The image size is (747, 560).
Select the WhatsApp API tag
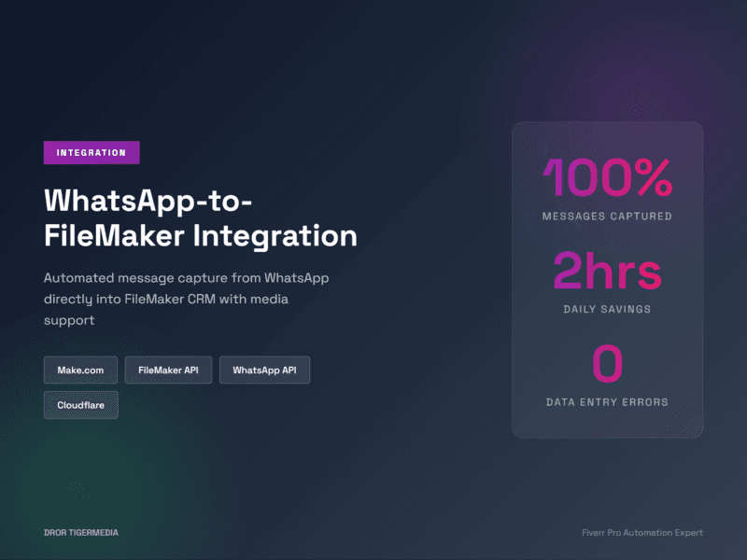coord(264,370)
